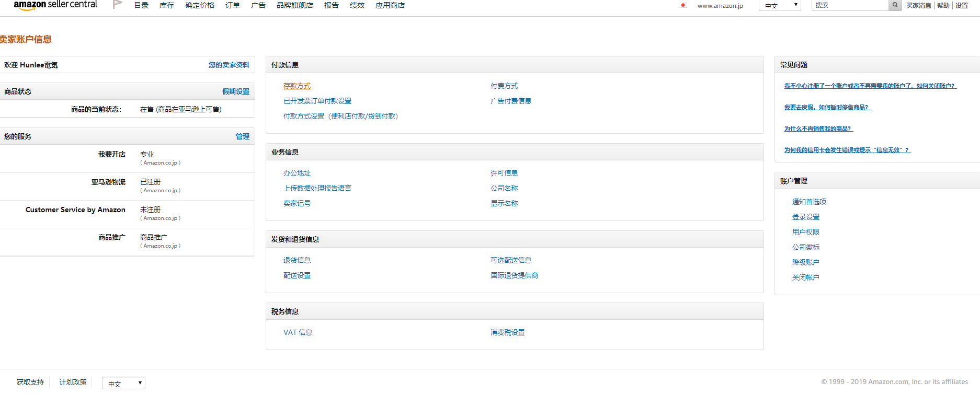Open FAQ 为什么不再销售我的商品?
Screen dimensions: 980x407
(818, 129)
